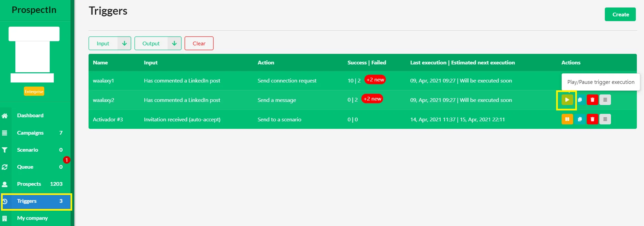The height and width of the screenshot is (226, 644).
Task: Click the Scenario funnel icon
Action: [x=5, y=150]
